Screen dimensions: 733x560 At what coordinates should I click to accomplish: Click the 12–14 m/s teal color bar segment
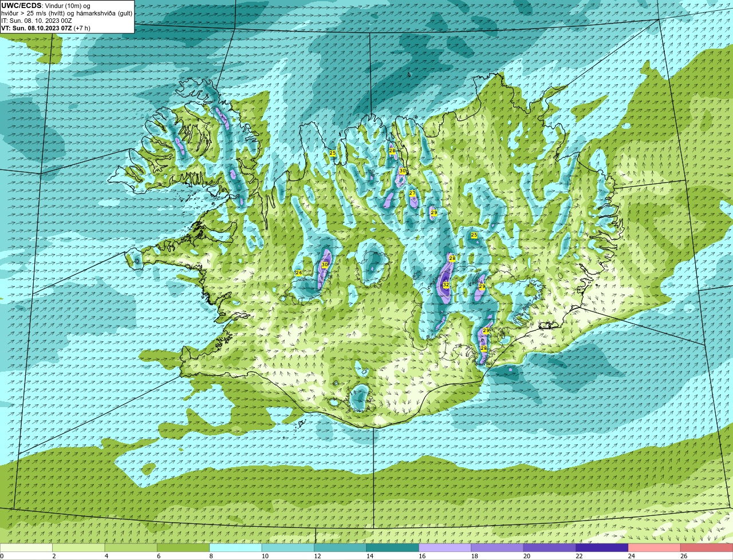pyautogui.click(x=341, y=547)
